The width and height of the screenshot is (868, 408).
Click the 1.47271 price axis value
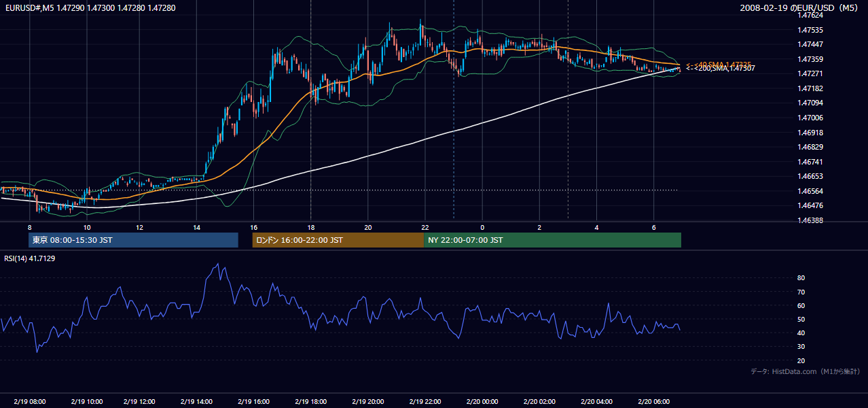810,73
